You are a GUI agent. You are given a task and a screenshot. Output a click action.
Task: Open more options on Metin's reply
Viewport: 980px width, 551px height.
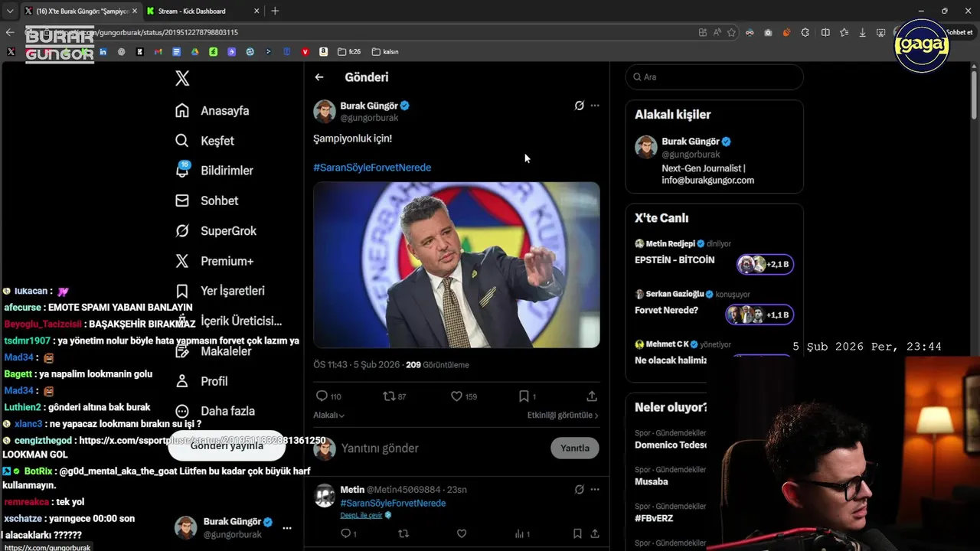[x=595, y=489]
